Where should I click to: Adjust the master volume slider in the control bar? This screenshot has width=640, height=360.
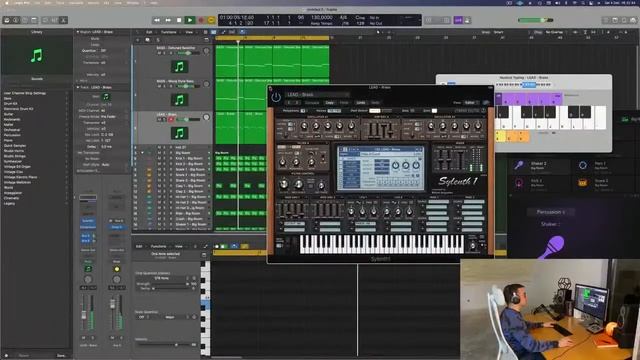click(x=535, y=20)
